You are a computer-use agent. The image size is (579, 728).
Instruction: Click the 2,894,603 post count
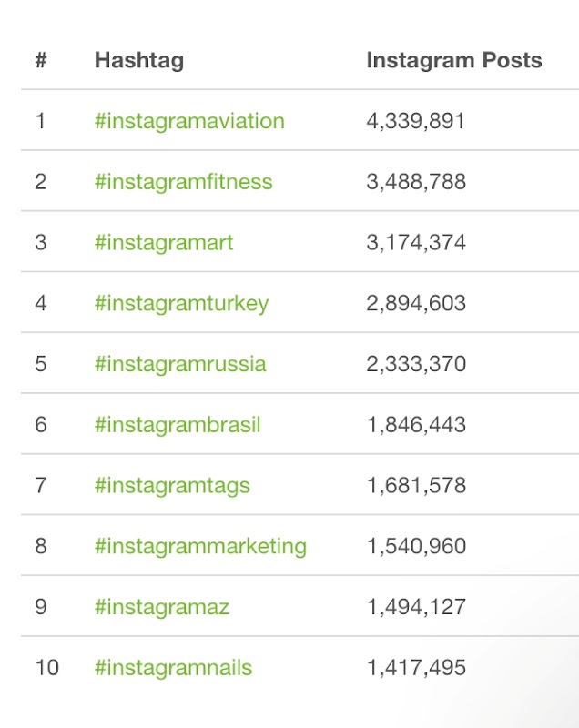pos(416,303)
